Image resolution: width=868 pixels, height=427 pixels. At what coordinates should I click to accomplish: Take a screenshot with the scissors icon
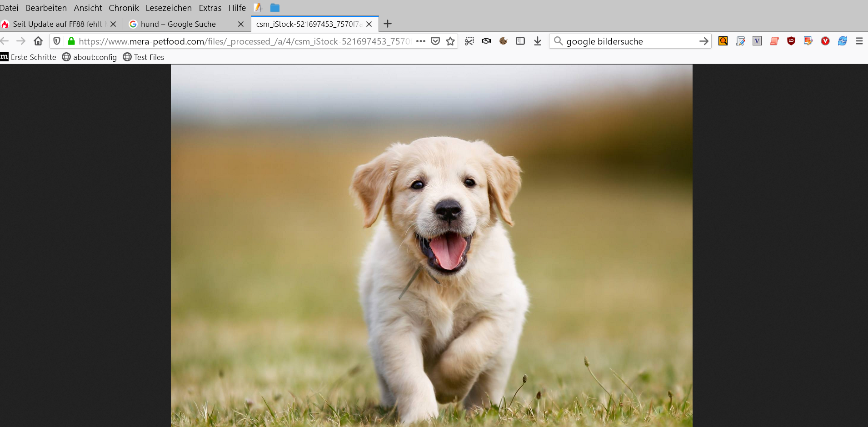[469, 41]
